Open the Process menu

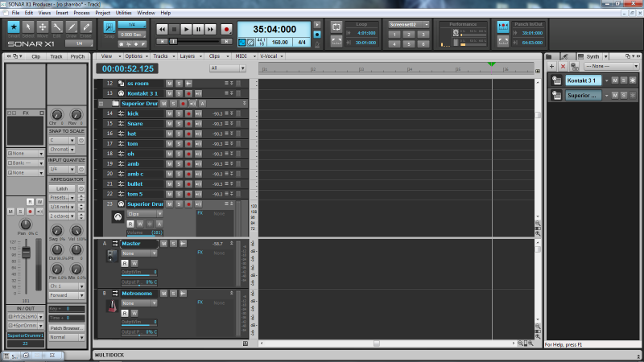(x=81, y=13)
